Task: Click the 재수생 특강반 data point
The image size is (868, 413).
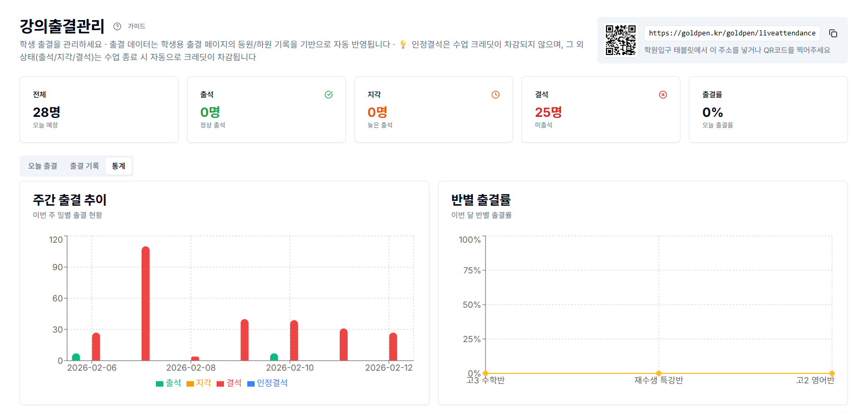Action: 659,373
